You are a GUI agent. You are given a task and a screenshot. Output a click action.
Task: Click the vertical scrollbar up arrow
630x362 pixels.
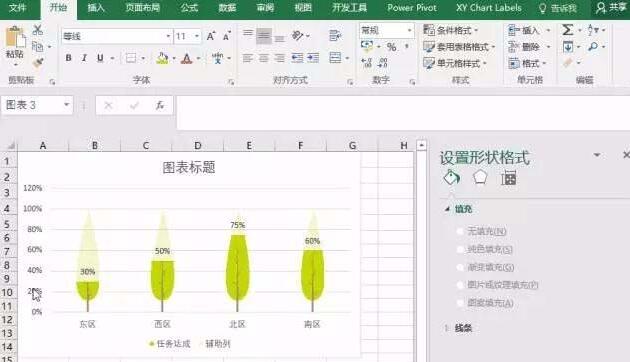[x=421, y=145]
